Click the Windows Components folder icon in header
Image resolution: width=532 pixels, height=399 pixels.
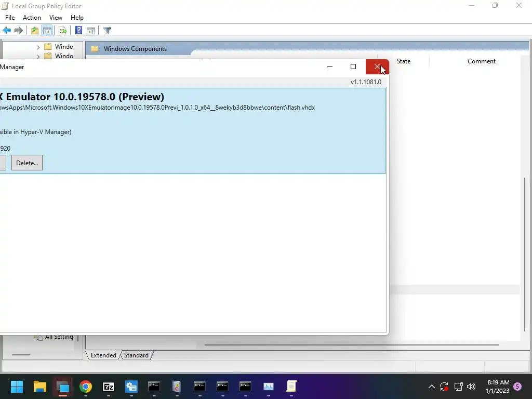pos(95,49)
